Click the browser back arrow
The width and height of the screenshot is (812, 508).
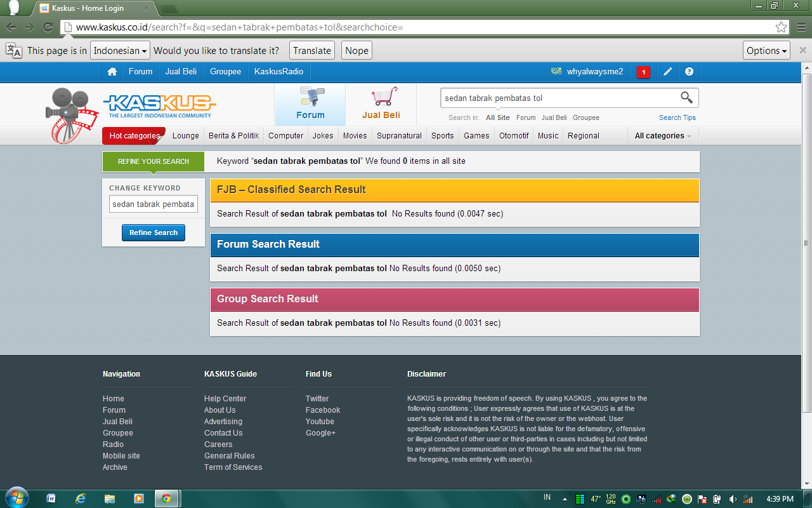coord(11,27)
